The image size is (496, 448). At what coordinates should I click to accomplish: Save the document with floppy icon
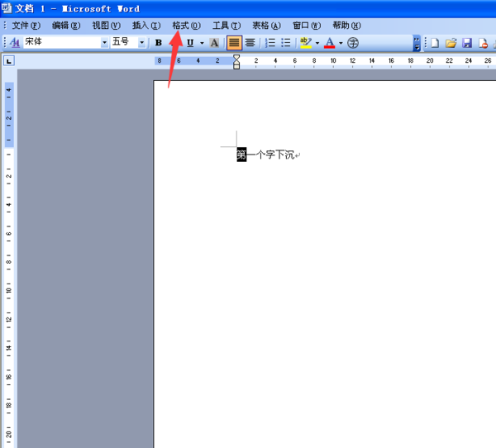pyautogui.click(x=467, y=43)
